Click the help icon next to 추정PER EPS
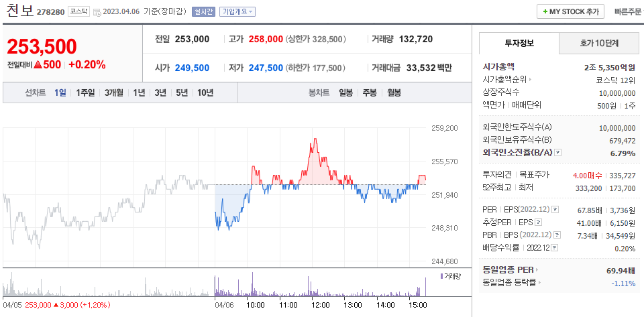 coord(539,223)
